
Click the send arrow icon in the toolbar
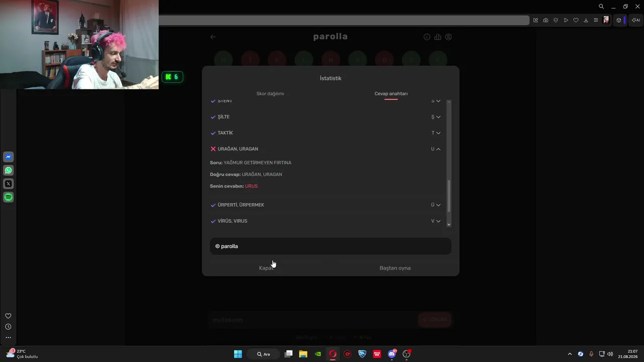(x=566, y=20)
